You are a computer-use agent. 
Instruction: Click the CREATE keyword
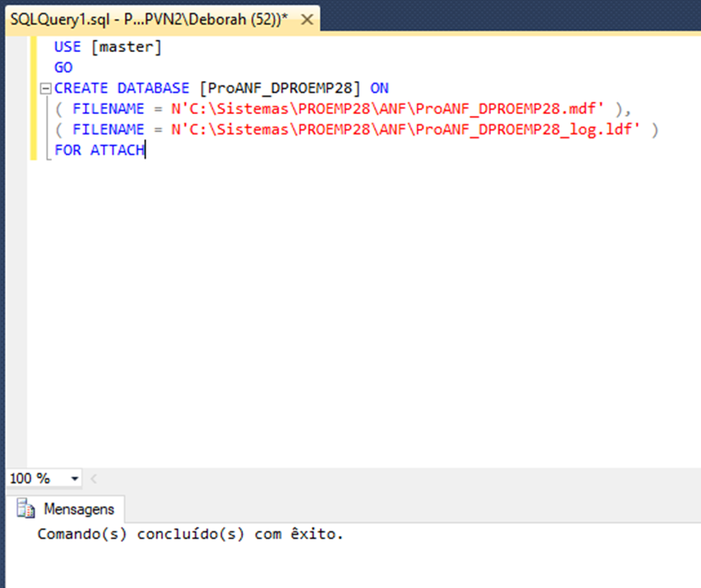(81, 88)
